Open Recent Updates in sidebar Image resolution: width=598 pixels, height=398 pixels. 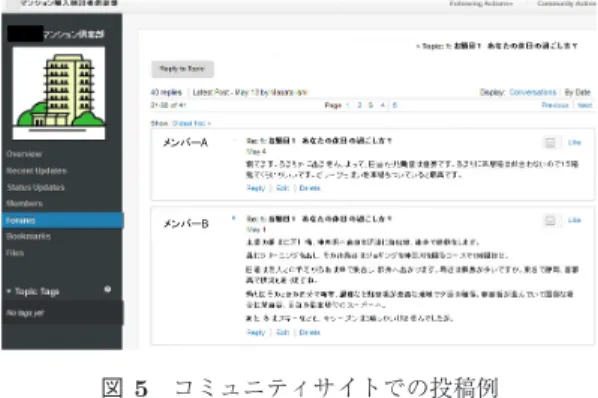click(x=37, y=171)
